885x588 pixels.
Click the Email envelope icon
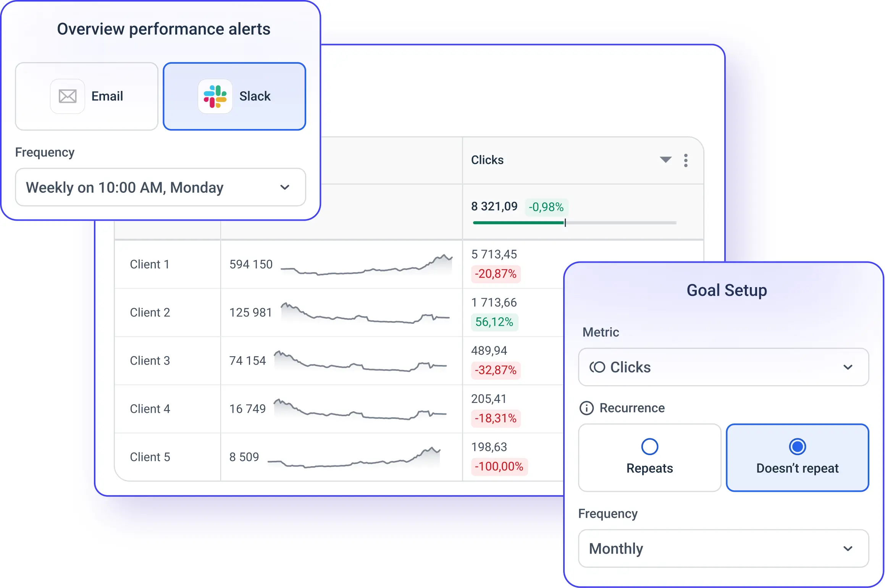coord(68,96)
